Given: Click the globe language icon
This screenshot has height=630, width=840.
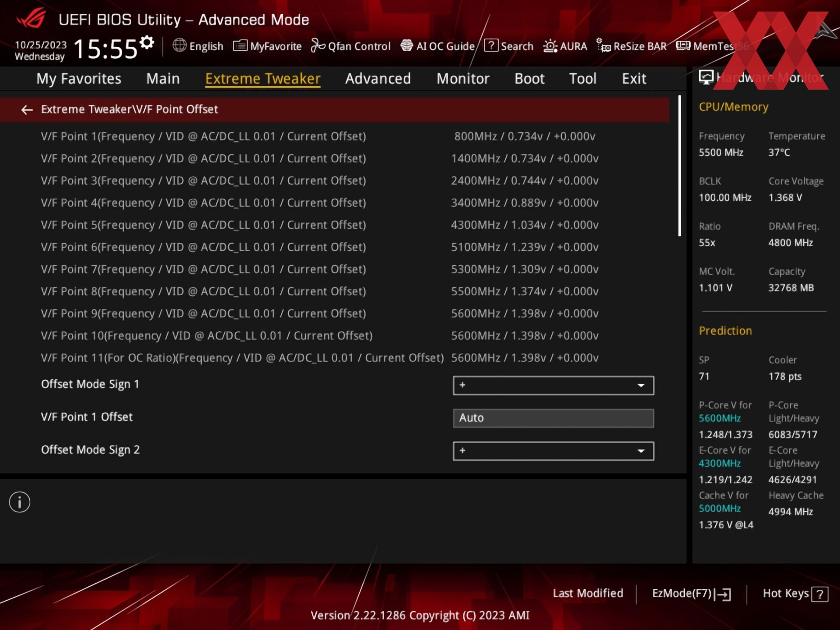Looking at the screenshot, I should [x=179, y=45].
